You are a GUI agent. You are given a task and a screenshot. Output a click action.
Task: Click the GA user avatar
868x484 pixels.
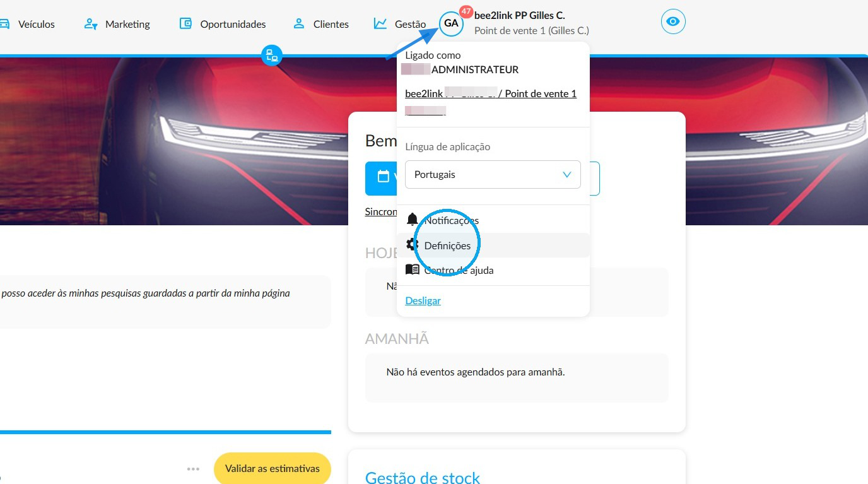coord(451,23)
